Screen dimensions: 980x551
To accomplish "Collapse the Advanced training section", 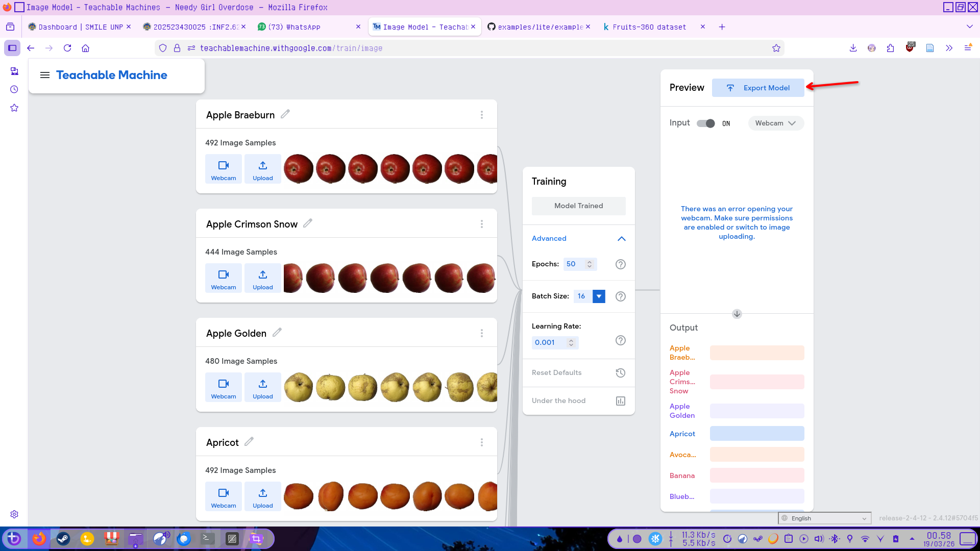I will [621, 239].
